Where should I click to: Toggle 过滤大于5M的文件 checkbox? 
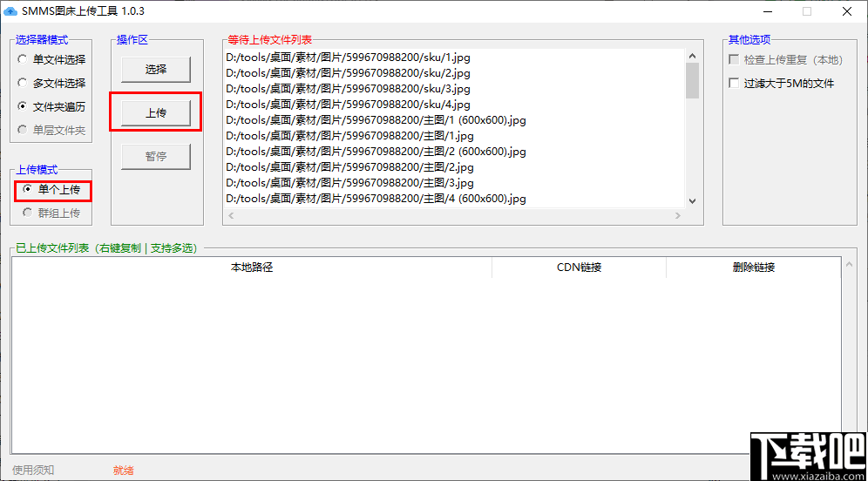pyautogui.click(x=782, y=83)
